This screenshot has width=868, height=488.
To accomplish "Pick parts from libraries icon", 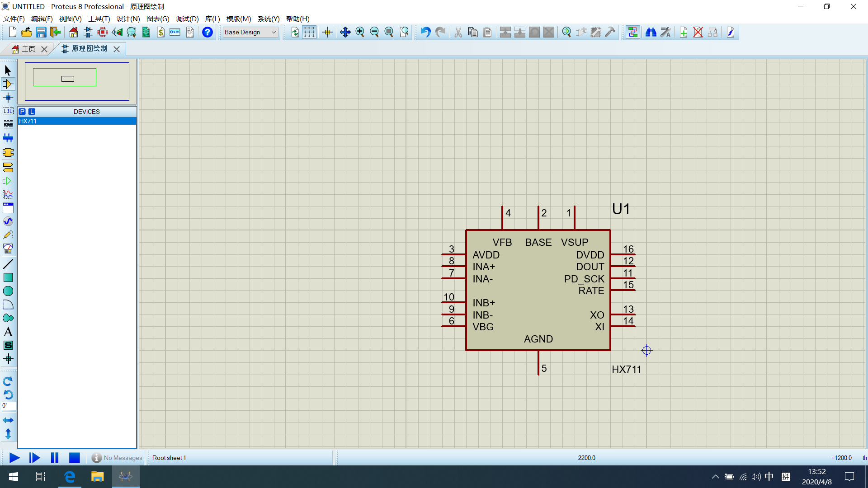I will [x=567, y=32].
